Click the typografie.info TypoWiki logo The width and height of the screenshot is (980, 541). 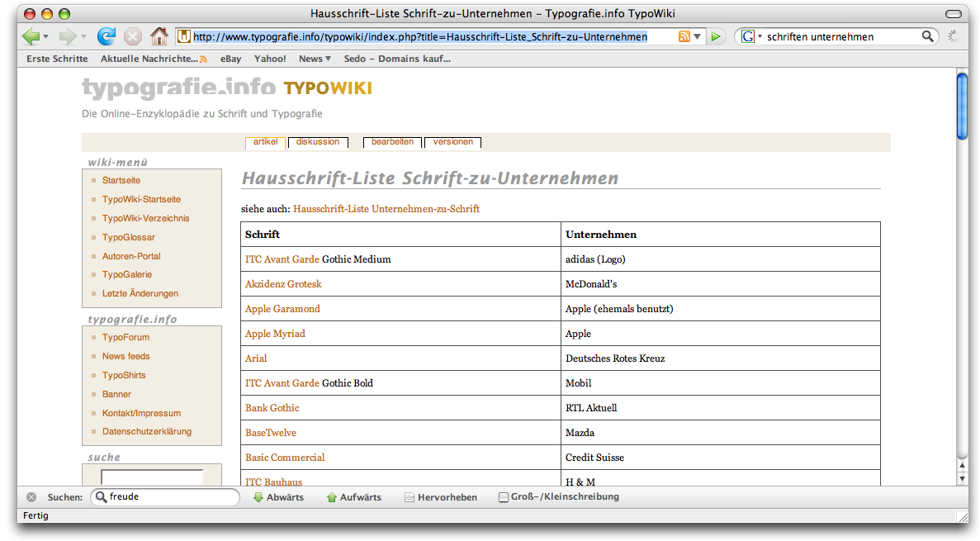tap(226, 88)
